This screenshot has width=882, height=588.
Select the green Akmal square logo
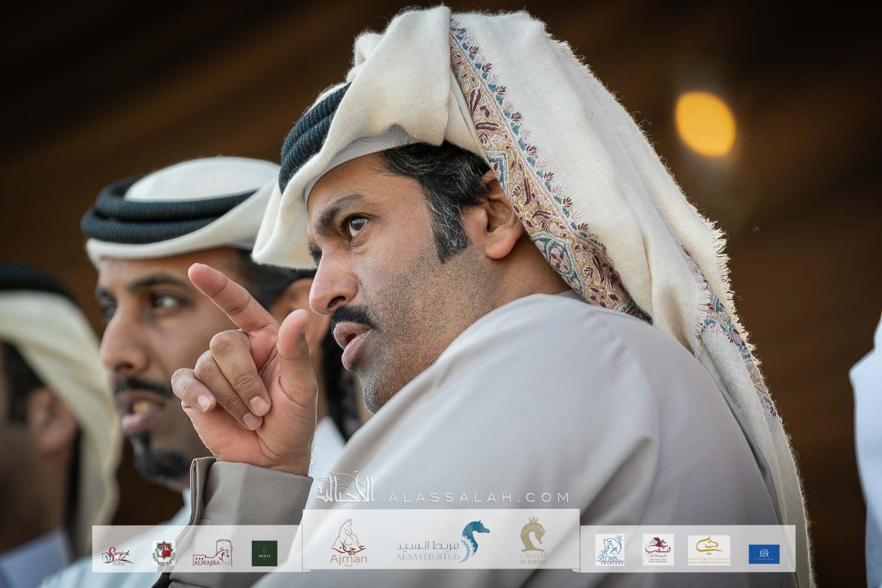[x=264, y=553]
